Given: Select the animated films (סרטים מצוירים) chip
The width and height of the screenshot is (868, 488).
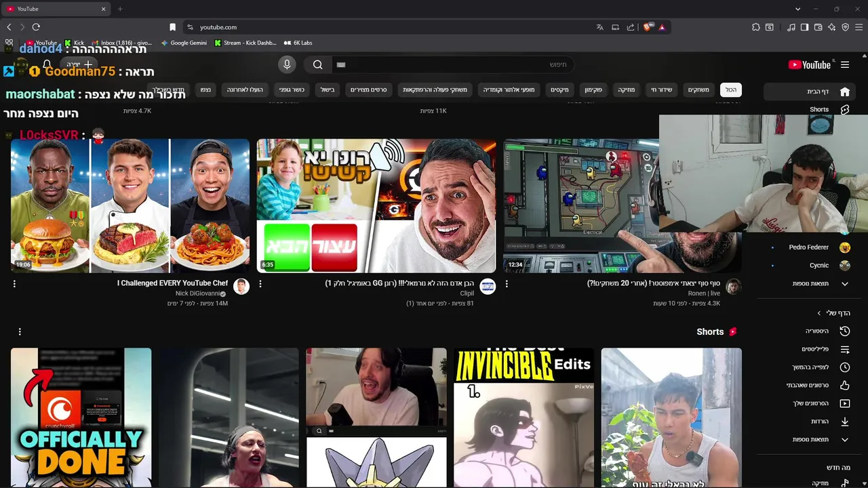Looking at the screenshot, I should click(368, 89).
